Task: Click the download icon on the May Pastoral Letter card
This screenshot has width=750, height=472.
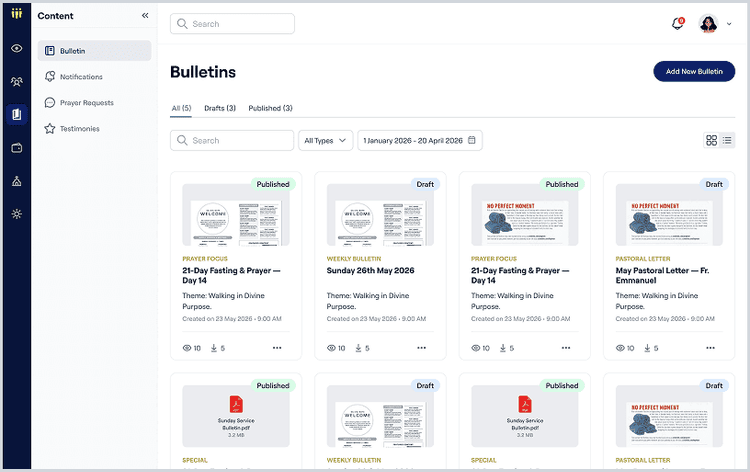Action: pyautogui.click(x=647, y=348)
